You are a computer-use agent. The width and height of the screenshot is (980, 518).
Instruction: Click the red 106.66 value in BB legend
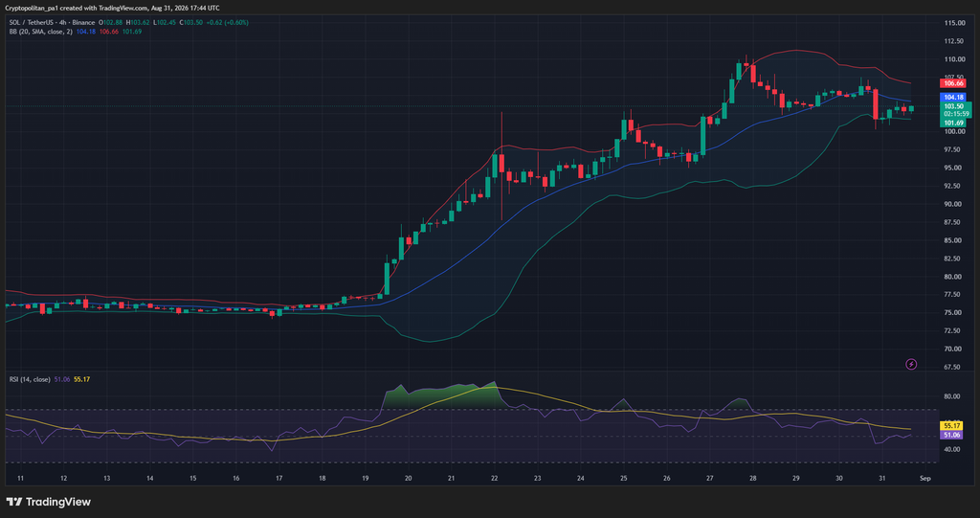click(x=109, y=32)
